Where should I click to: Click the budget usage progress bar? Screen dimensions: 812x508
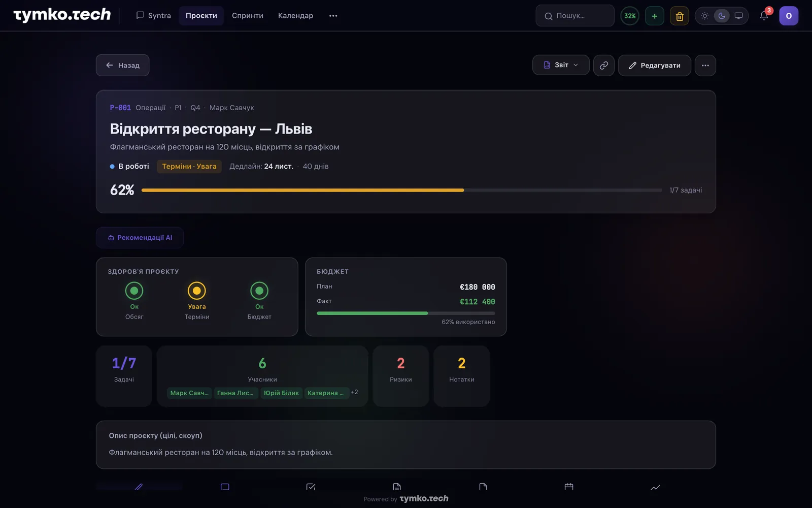[405, 313]
